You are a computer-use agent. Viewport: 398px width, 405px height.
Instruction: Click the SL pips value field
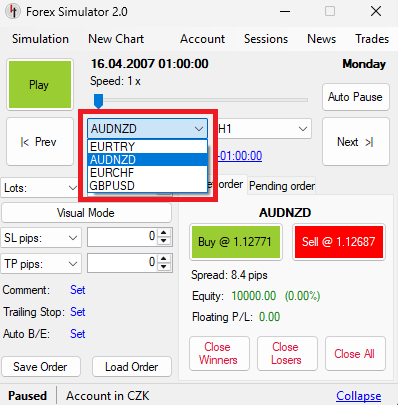(x=123, y=237)
